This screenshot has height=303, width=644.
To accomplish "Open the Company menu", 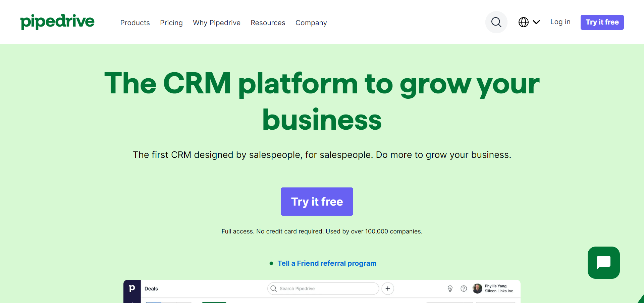I will (311, 23).
